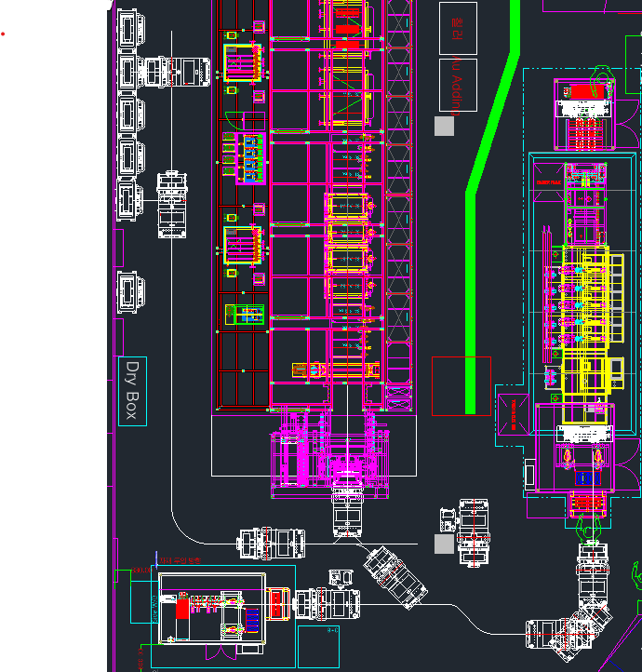Select the truck right of lower gray square
This screenshot has width=642, height=672.
click(474, 532)
